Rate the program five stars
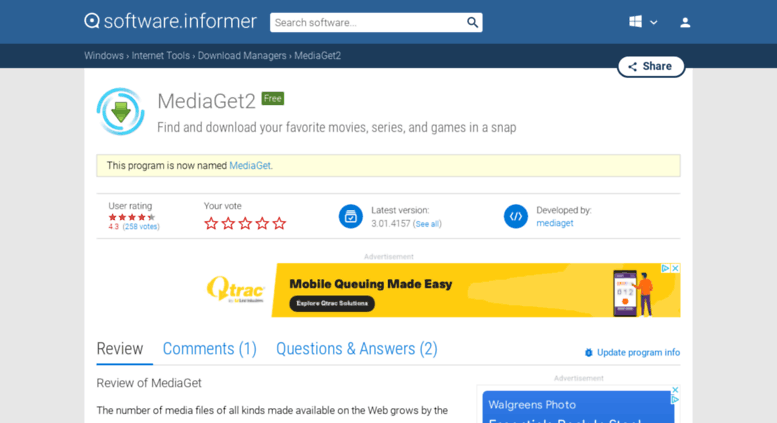Screen dimensions: 777x423 [279, 223]
